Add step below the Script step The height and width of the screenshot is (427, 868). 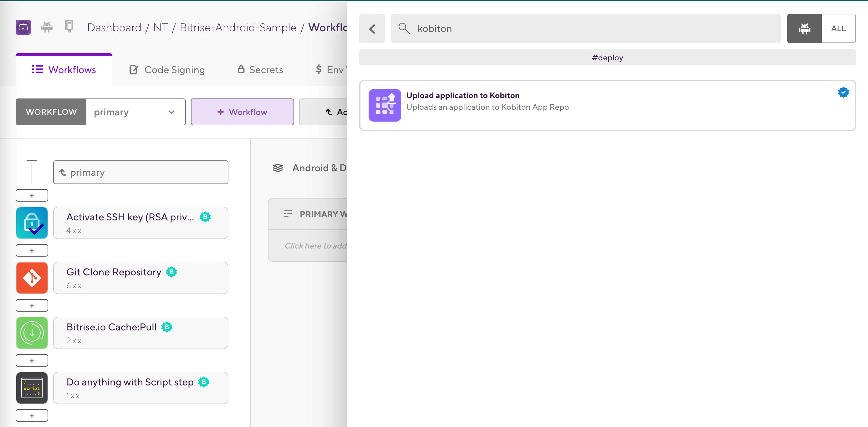[32, 416]
